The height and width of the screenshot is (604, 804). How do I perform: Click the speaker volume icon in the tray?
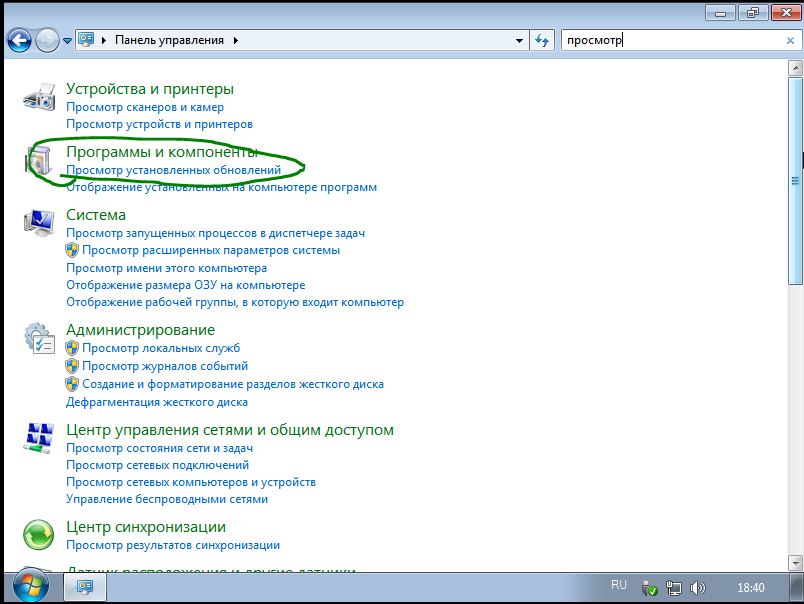(698, 587)
